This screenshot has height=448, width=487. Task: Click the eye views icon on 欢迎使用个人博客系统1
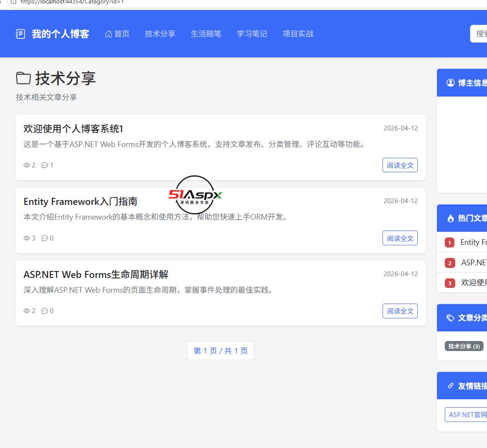[x=27, y=165]
